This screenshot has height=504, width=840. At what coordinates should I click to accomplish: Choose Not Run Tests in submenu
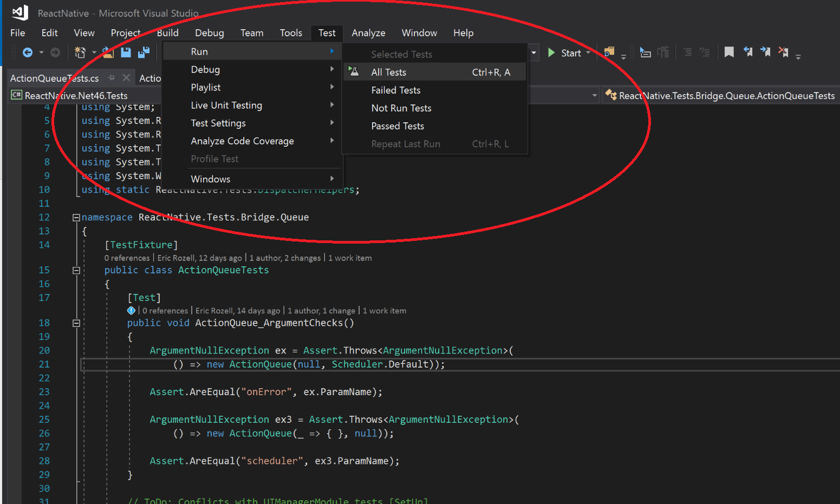(x=435, y=108)
